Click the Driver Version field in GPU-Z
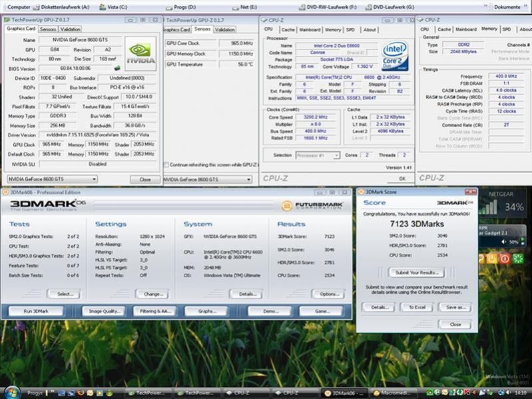This screenshot has height=399, width=532. [98, 135]
